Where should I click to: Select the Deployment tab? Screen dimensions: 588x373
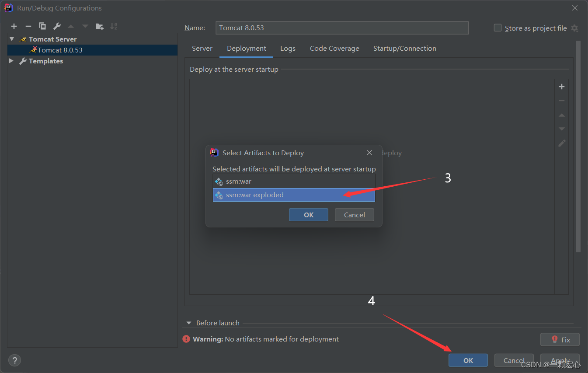(247, 49)
